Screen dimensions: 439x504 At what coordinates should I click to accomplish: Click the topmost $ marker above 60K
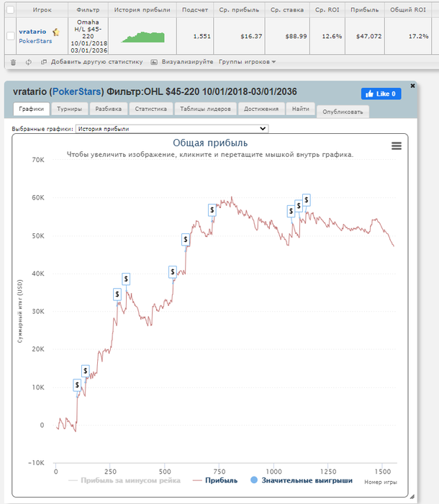coord(307,200)
